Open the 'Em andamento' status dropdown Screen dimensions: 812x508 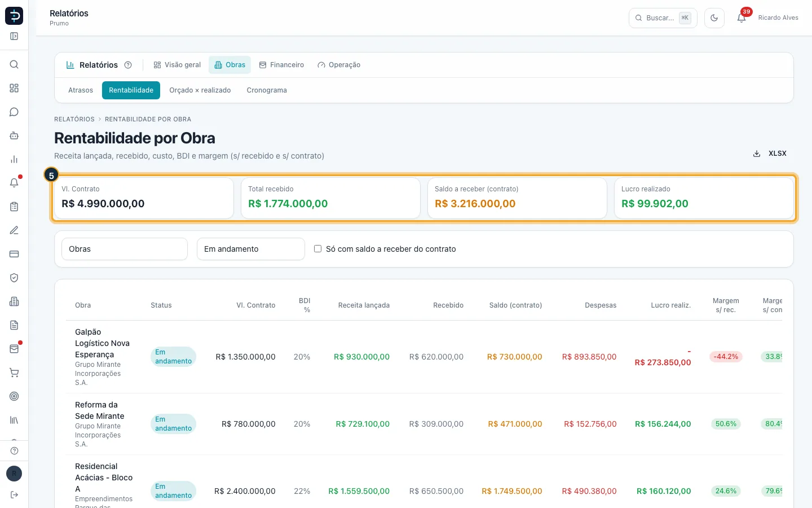251,249
